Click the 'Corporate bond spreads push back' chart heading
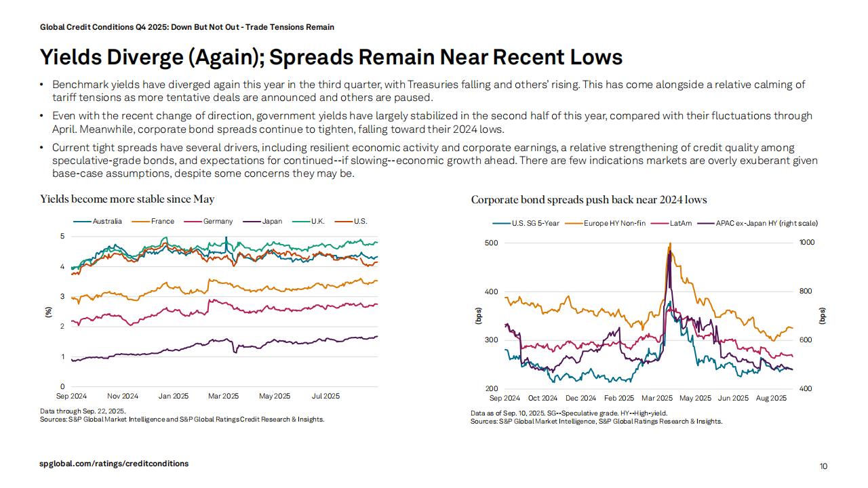The width and height of the screenshot is (868, 488). tap(589, 200)
